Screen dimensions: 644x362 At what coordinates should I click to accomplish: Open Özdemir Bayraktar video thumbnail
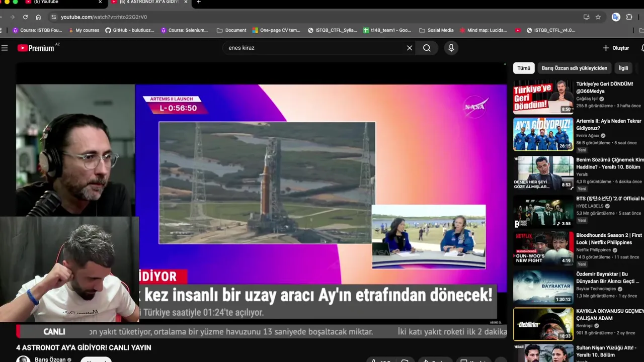543,287
